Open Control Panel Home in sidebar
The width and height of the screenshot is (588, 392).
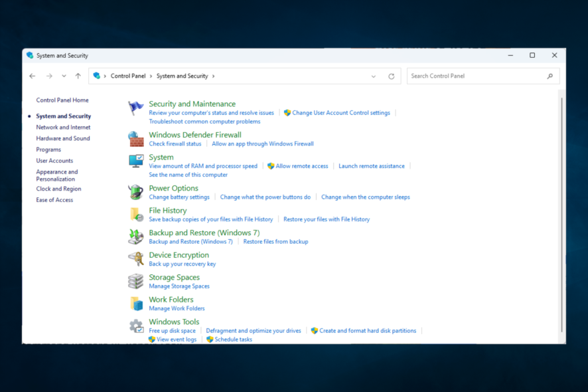coord(62,100)
